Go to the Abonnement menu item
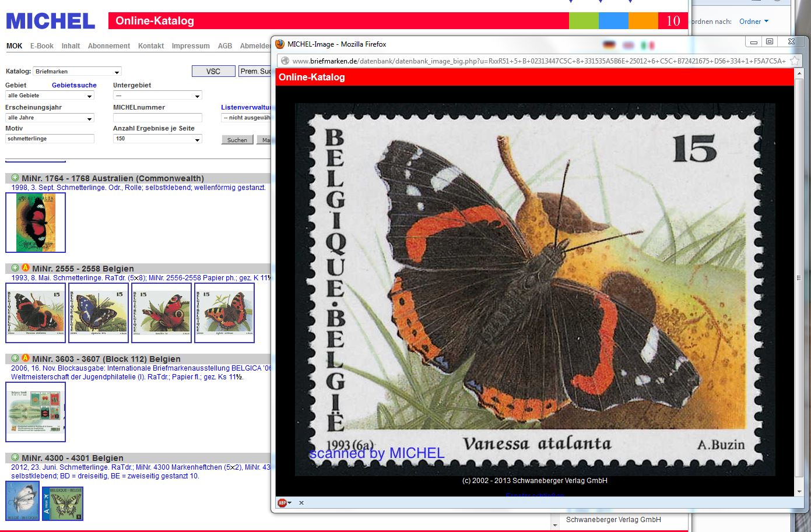 click(x=109, y=46)
